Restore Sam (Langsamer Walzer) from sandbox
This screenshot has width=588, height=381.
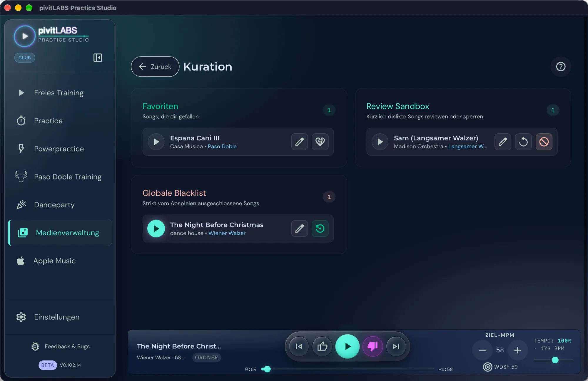pos(523,142)
